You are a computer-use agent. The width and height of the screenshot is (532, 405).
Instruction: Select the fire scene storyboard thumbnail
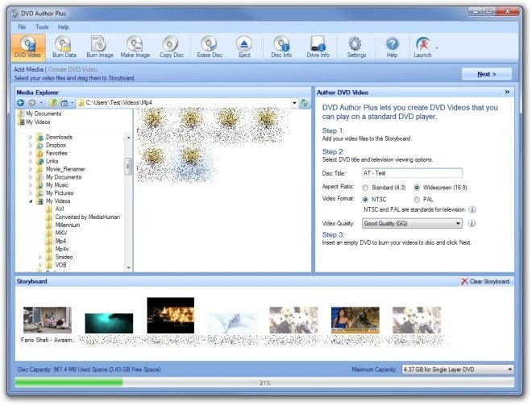point(170,315)
